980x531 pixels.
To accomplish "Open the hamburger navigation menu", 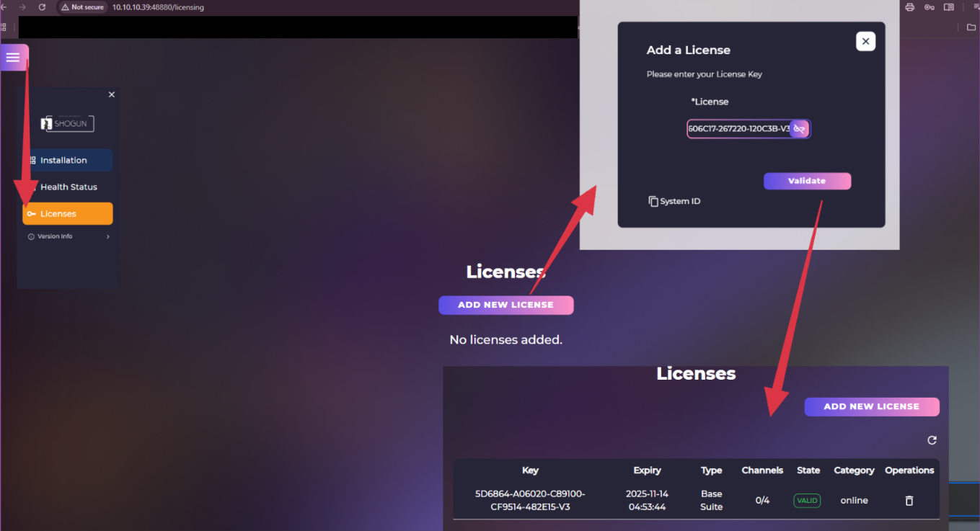I will [13, 58].
